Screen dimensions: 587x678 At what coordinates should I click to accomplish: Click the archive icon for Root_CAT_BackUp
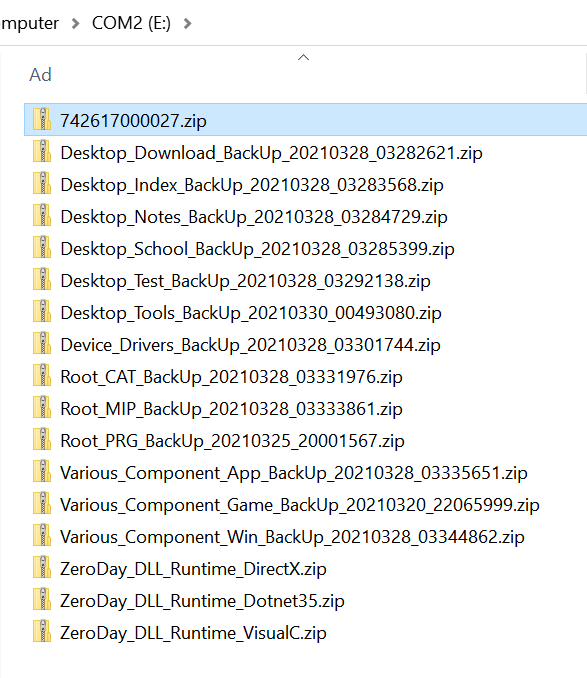[42, 375]
